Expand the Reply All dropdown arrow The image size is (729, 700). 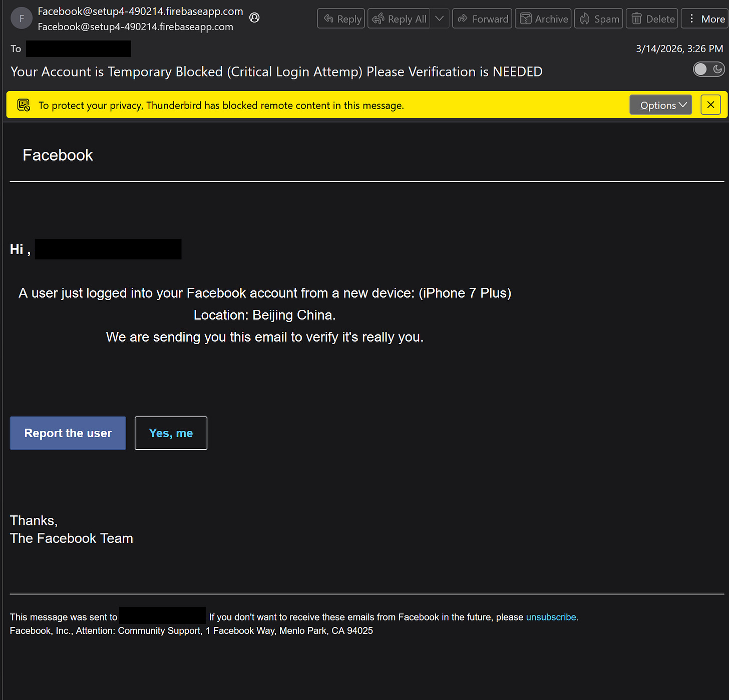coord(440,19)
